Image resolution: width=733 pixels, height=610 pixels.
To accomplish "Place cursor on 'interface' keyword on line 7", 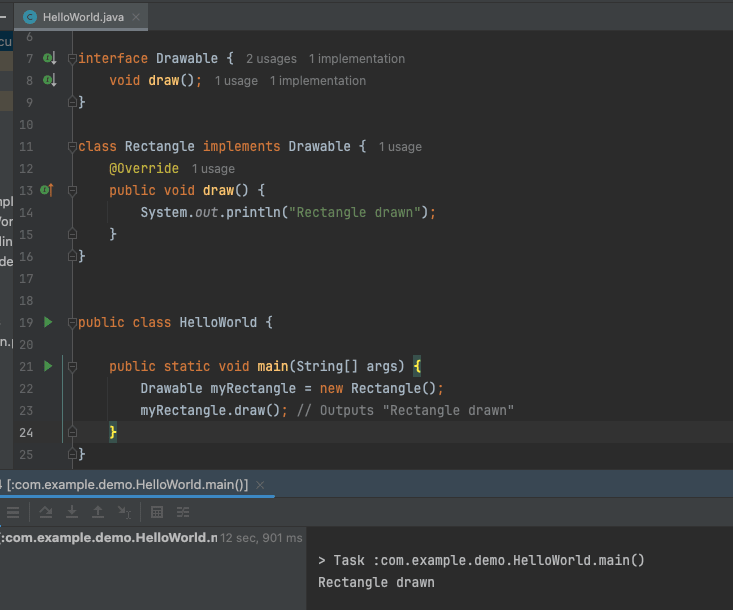I will tap(113, 58).
